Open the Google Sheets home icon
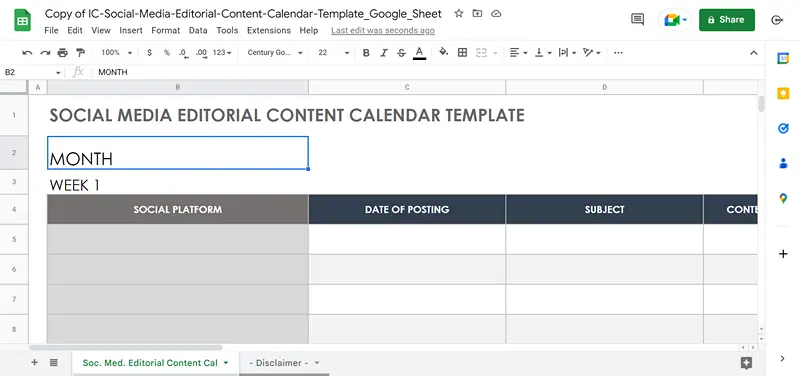Image resolution: width=800 pixels, height=376 pixels. pos(22,21)
